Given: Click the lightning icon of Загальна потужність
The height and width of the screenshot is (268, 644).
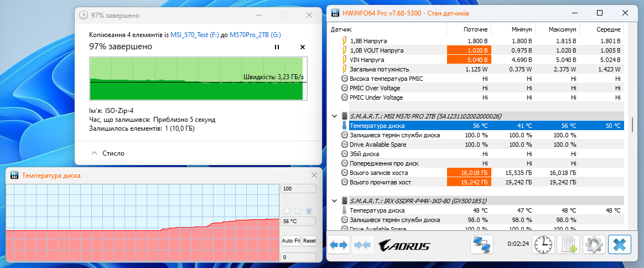Looking at the screenshot, I should pyautogui.click(x=345, y=69).
